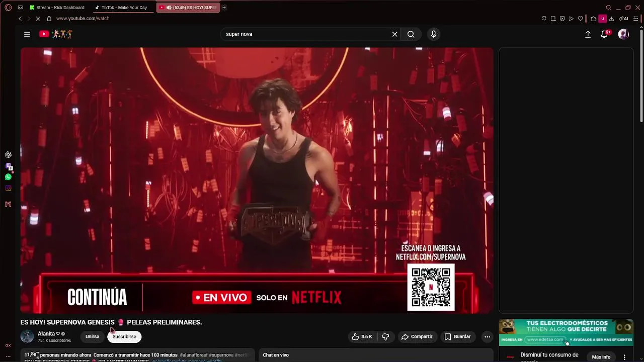Mute audio on the YouTube tab
The width and height of the screenshot is (644, 362).
[x=169, y=8]
